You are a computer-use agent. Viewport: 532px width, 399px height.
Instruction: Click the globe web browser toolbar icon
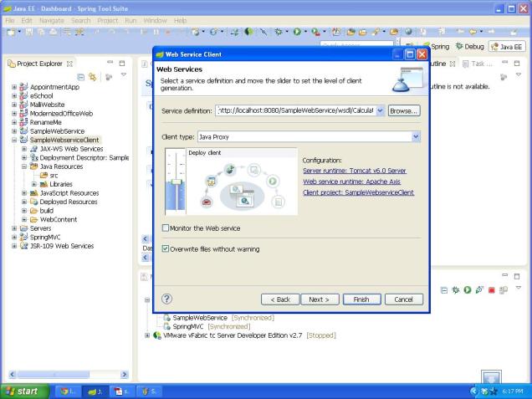click(x=408, y=32)
